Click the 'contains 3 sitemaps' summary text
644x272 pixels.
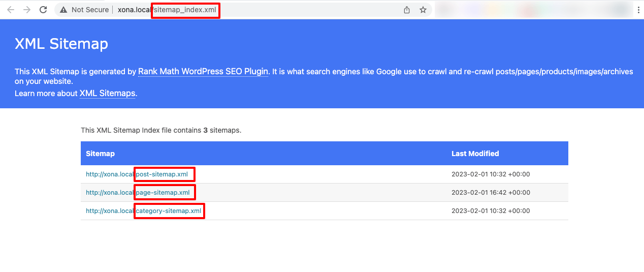click(x=161, y=130)
